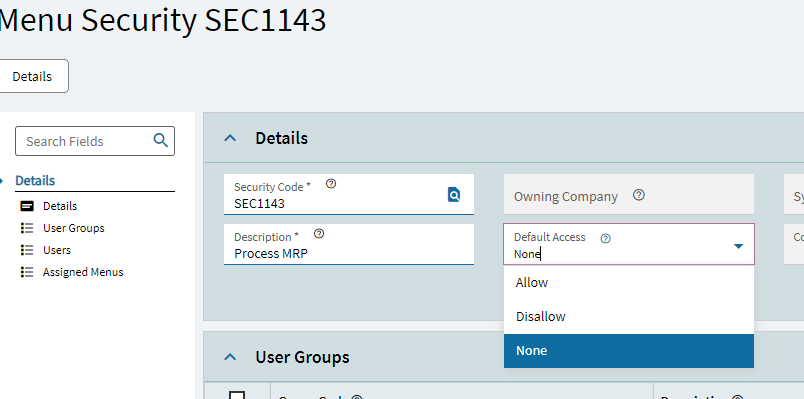
Task: Click the help icon beside Default Access
Action: 606,238
